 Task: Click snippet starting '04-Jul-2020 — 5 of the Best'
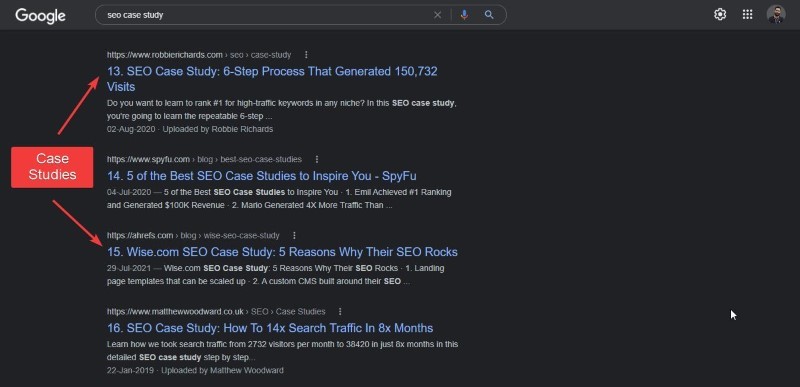click(x=279, y=199)
